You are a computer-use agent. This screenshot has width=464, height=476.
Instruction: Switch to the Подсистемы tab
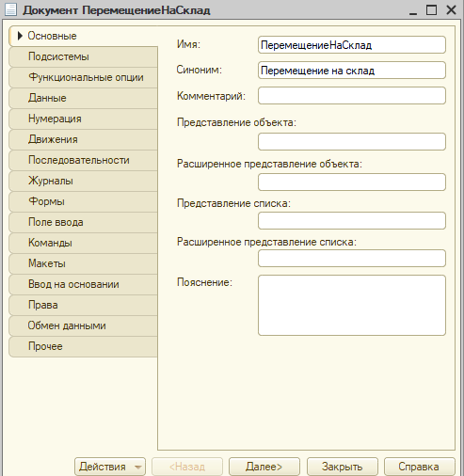click(x=84, y=56)
